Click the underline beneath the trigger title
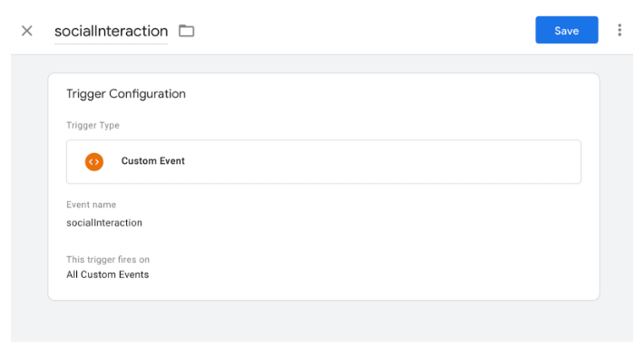Viewport: 644px width, 346px height. [112, 43]
